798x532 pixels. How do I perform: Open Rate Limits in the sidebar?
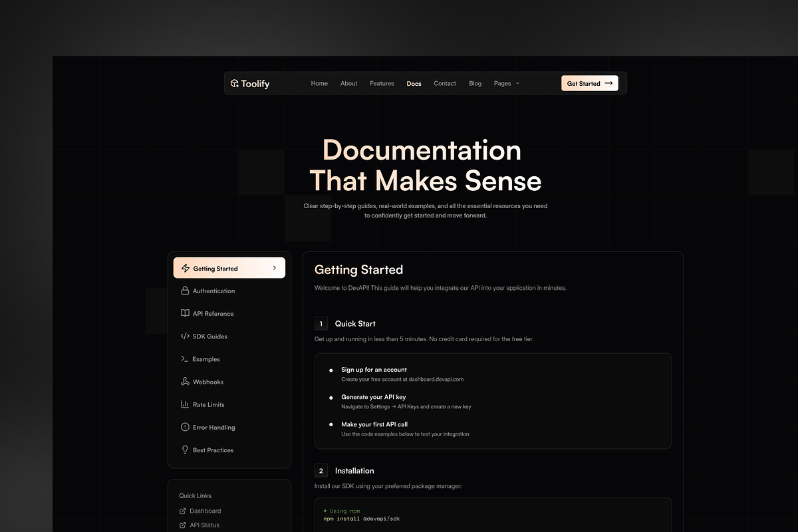[x=229, y=404]
